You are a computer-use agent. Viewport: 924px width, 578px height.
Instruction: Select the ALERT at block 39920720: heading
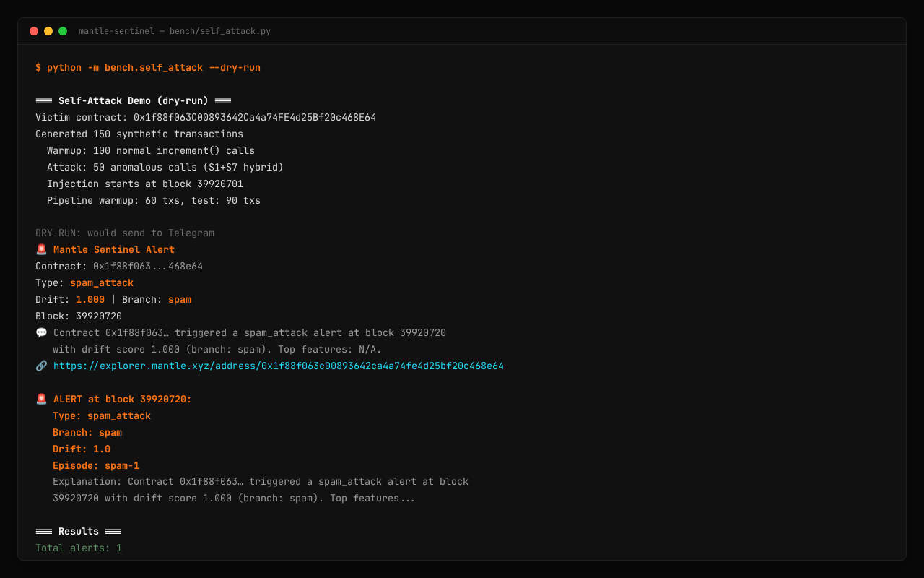tap(123, 399)
